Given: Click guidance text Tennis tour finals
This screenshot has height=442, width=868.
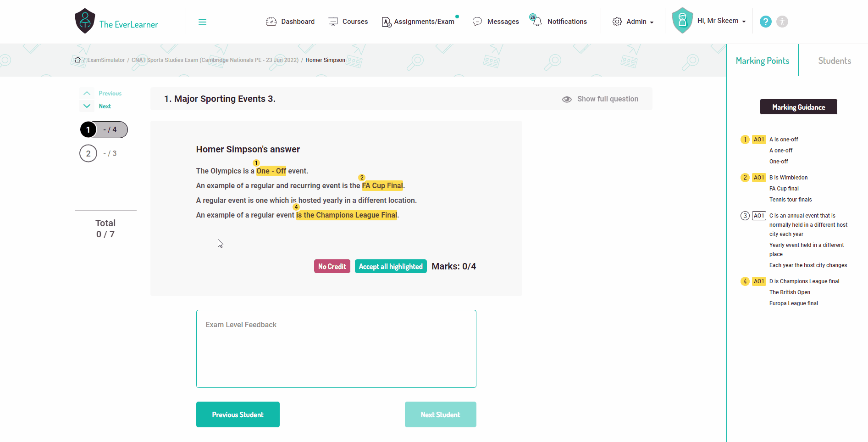Looking at the screenshot, I should pyautogui.click(x=791, y=200).
